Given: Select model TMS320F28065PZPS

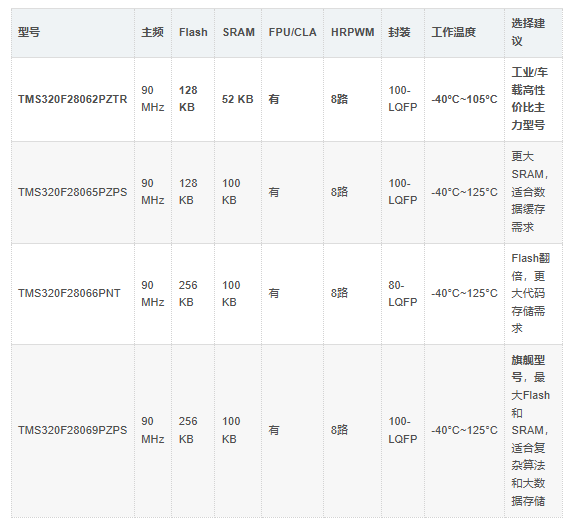Looking at the screenshot, I should [72, 192].
